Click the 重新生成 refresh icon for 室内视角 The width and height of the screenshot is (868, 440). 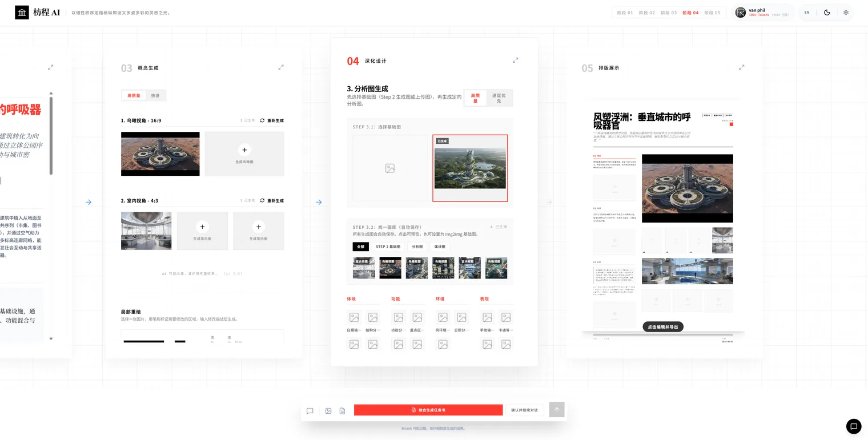[x=262, y=200]
